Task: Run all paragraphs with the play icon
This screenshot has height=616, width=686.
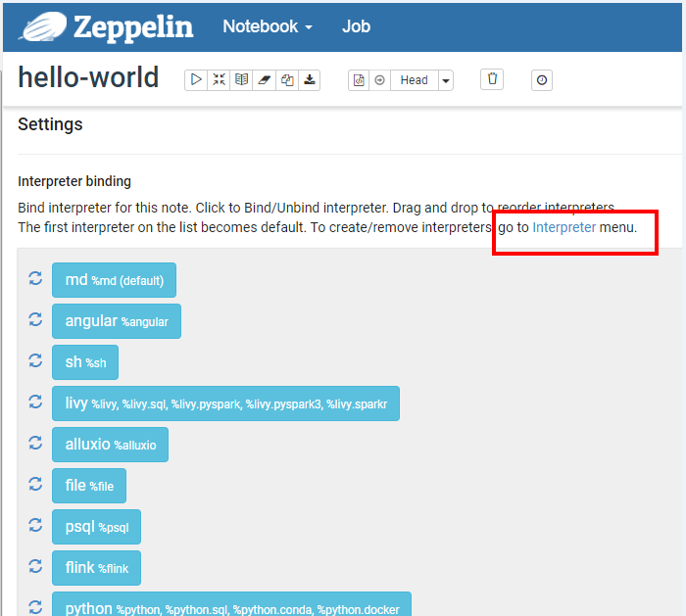Action: (196, 80)
